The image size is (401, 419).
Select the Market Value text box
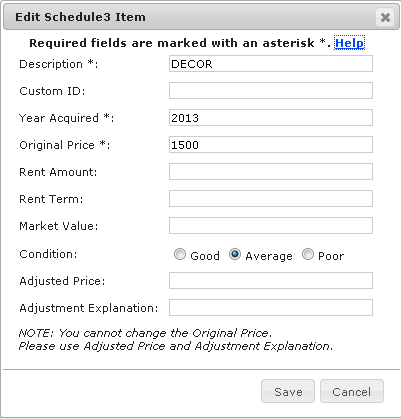[x=271, y=226]
